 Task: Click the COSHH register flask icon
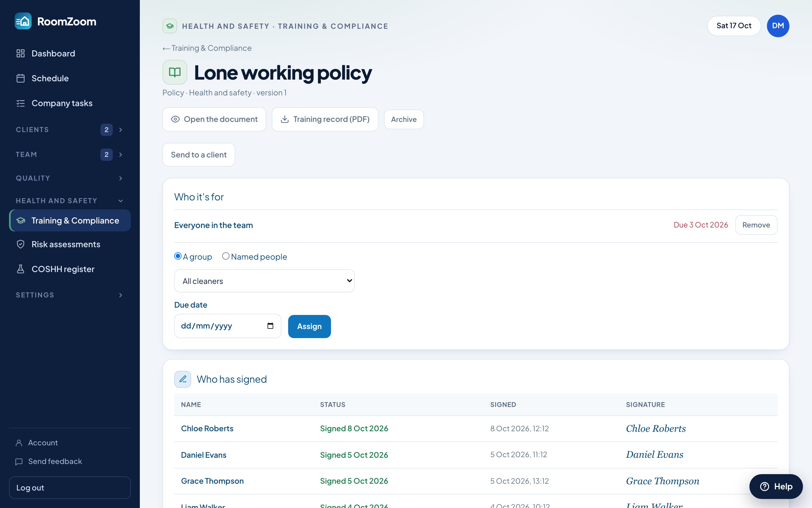pos(21,269)
